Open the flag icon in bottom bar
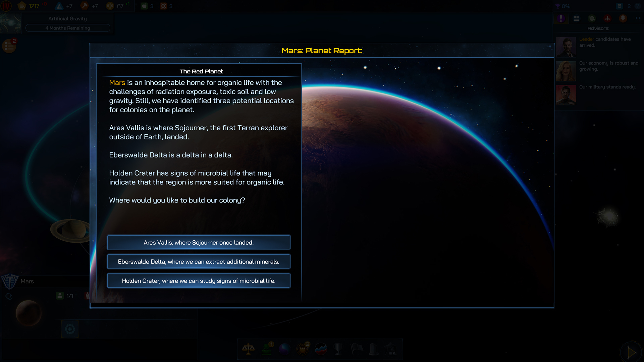This screenshot has width=644, height=362. [x=357, y=349]
